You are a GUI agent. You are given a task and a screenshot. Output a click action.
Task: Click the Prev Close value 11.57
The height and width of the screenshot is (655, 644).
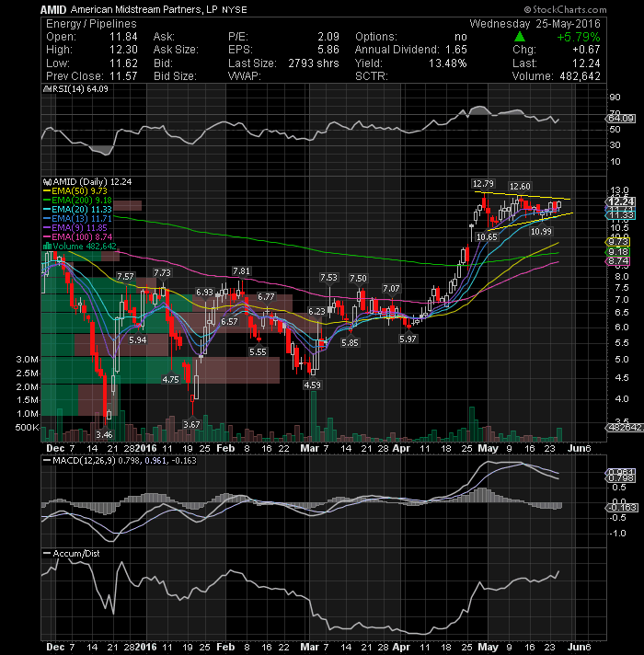point(123,76)
